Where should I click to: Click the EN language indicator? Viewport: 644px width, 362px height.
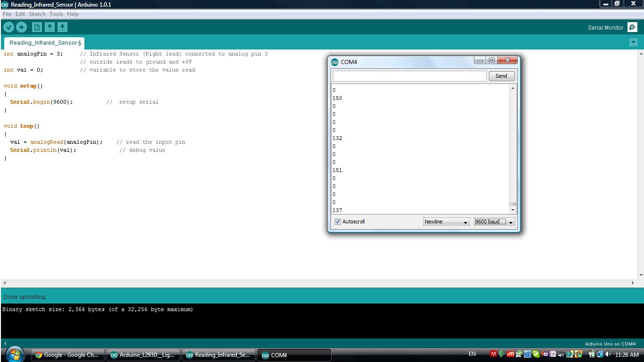pos(472,354)
